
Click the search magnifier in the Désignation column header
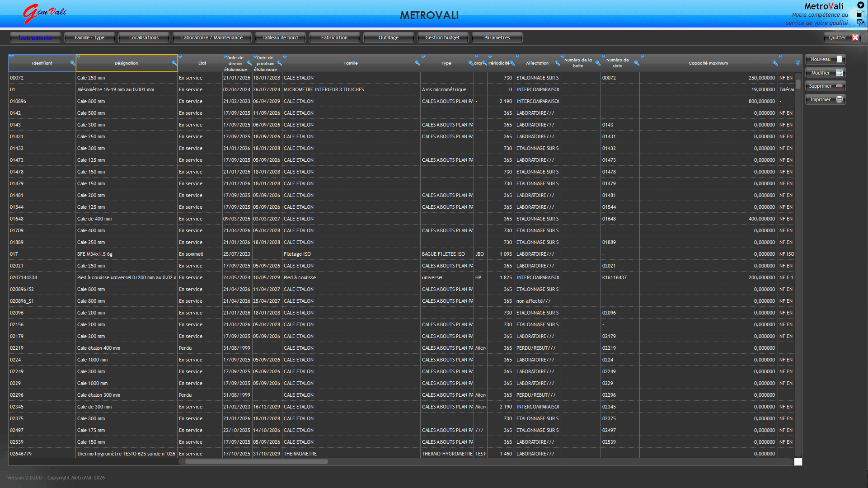pos(174,63)
